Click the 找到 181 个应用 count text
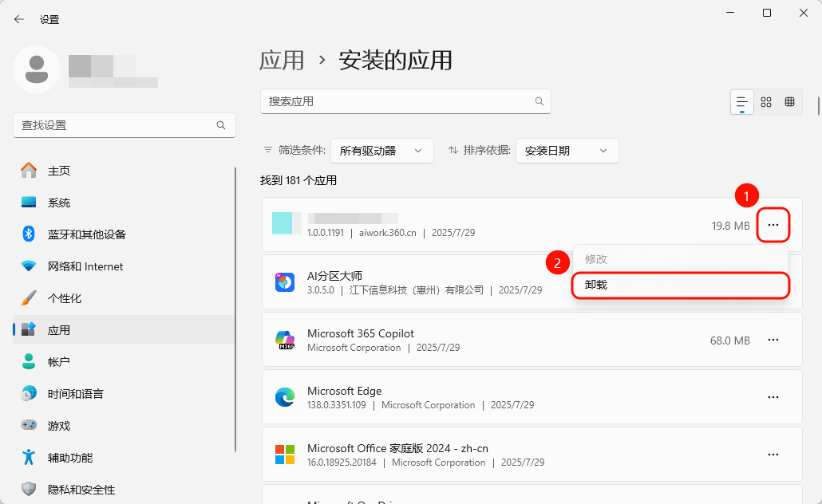This screenshot has height=504, width=822. pyautogui.click(x=298, y=180)
